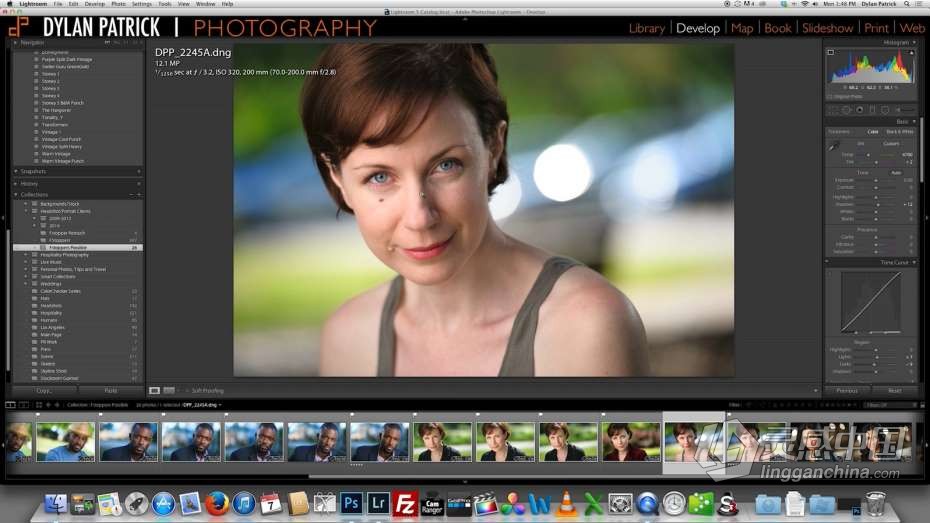This screenshot has width=930, height=523.
Task: Expand Hospitality Photography collection set
Action: (26, 255)
